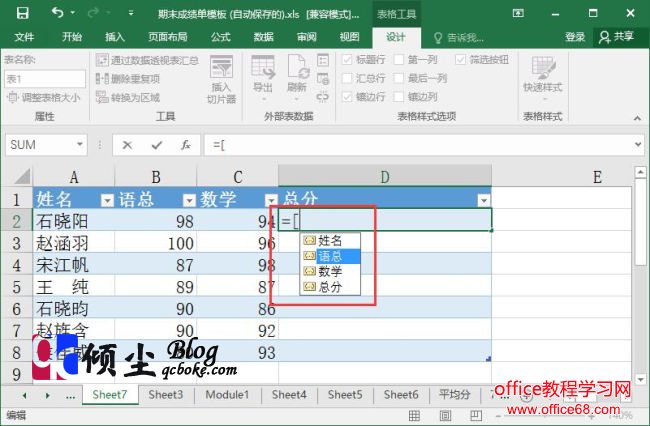Collapse the ribbon with the chevron

pyautogui.click(x=637, y=118)
